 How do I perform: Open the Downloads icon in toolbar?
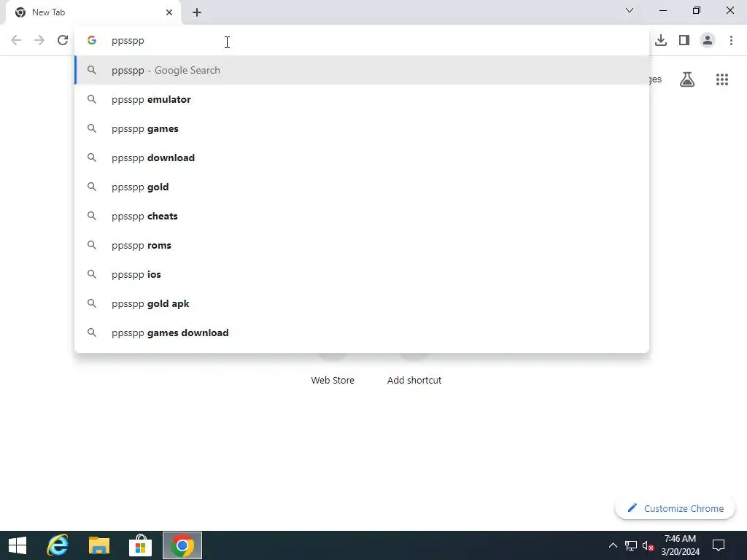pos(660,41)
